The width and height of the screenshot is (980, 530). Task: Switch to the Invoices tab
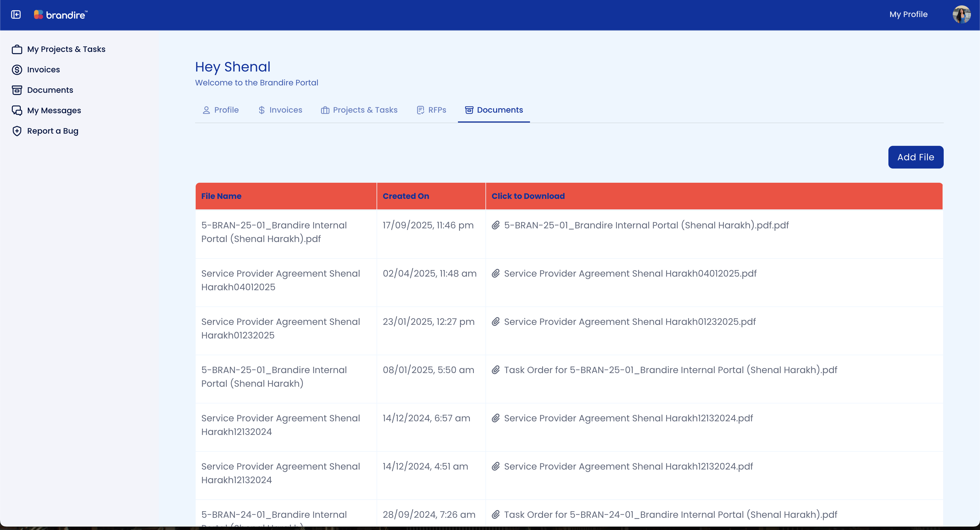click(280, 110)
